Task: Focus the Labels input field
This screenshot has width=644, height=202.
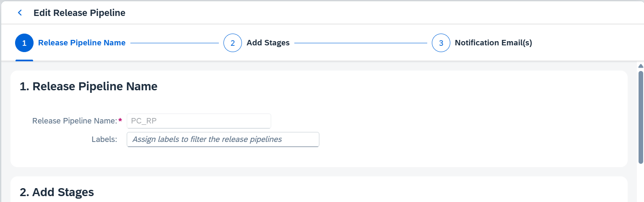Action: pos(223,139)
